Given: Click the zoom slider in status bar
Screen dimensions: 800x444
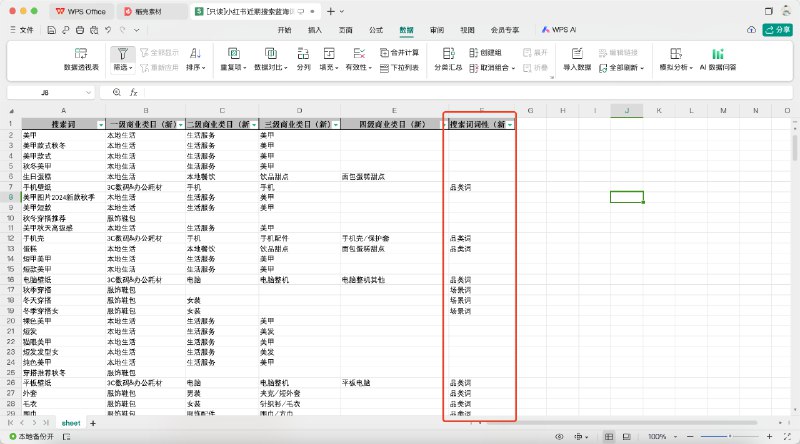Looking at the screenshot, I should click(730, 436).
